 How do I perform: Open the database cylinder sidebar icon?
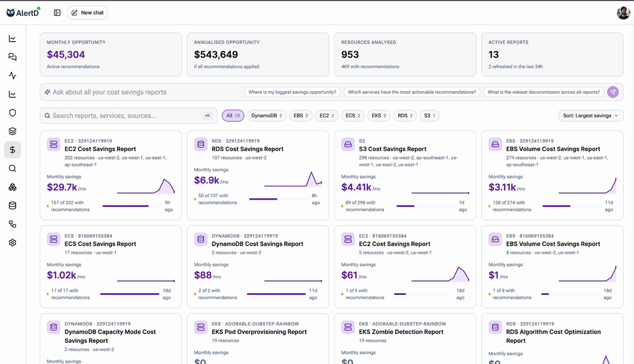[13, 206]
